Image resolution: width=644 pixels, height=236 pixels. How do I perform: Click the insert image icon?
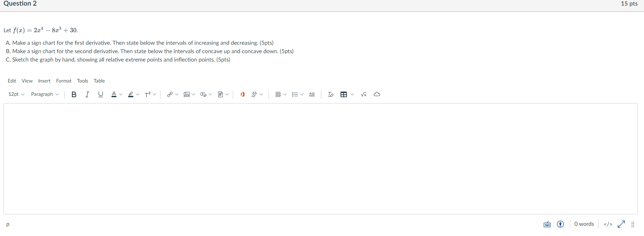187,94
